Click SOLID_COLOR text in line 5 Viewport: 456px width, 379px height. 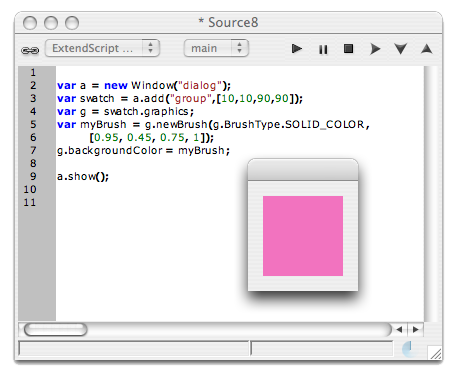pyautogui.click(x=325, y=125)
